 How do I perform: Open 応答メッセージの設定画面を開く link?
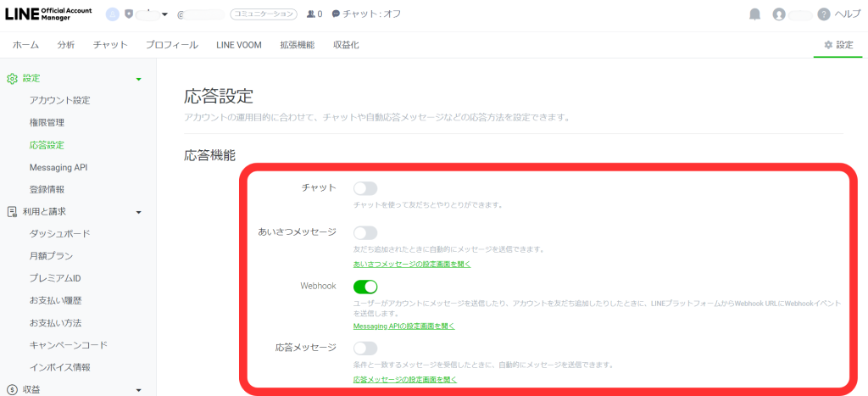[x=405, y=379]
